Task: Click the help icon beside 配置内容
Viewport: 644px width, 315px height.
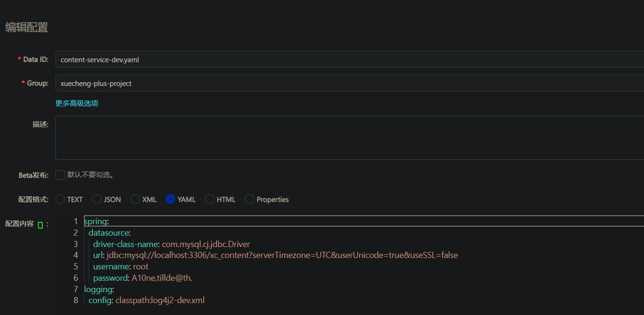Action: point(40,225)
